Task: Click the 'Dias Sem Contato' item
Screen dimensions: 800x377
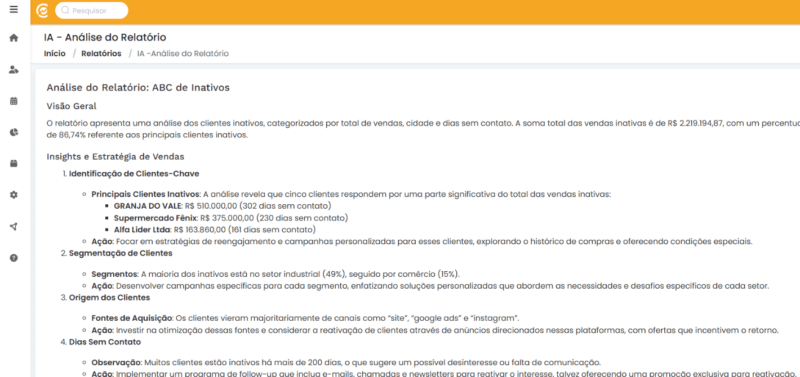Action: 105,342
